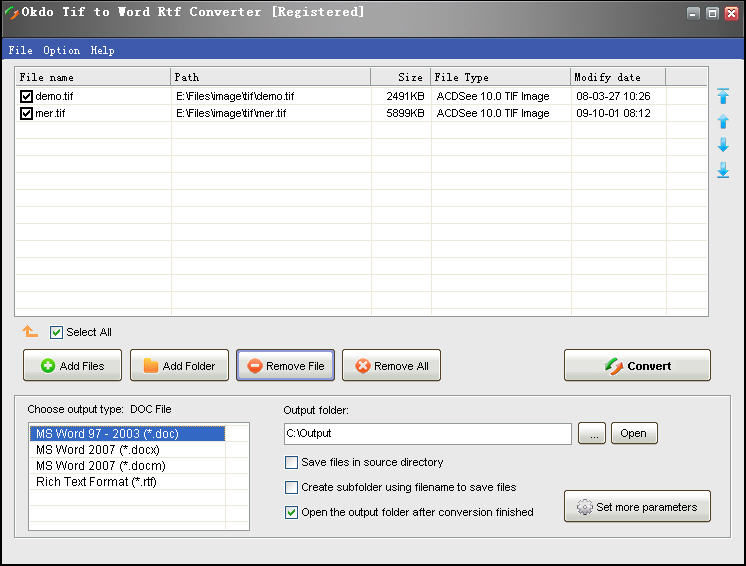Move selected file to bottom of list
Image resolution: width=746 pixels, height=566 pixels.
723,170
